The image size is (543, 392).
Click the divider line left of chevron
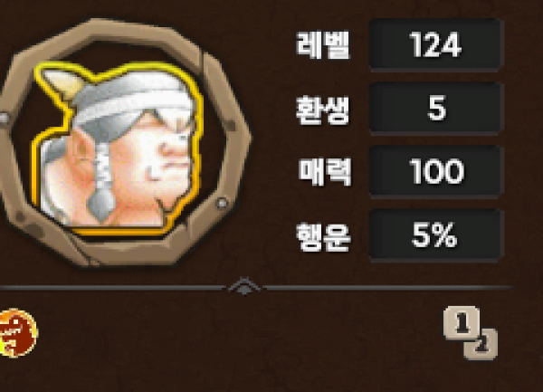pos(112,288)
